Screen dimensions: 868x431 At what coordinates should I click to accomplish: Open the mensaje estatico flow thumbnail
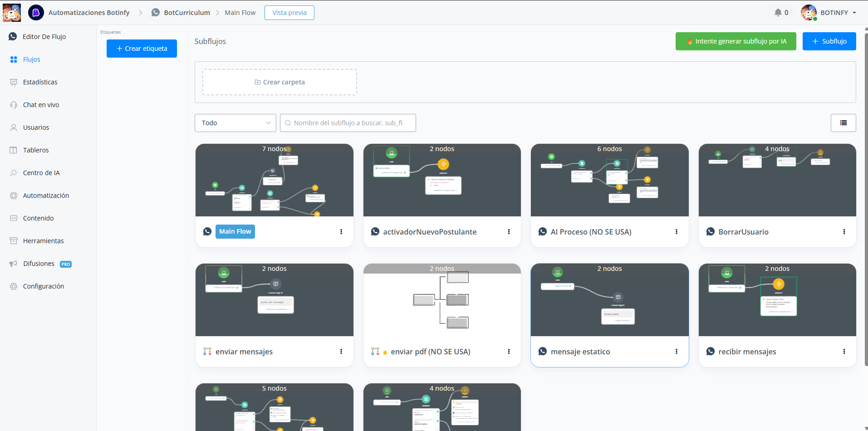pos(610,300)
